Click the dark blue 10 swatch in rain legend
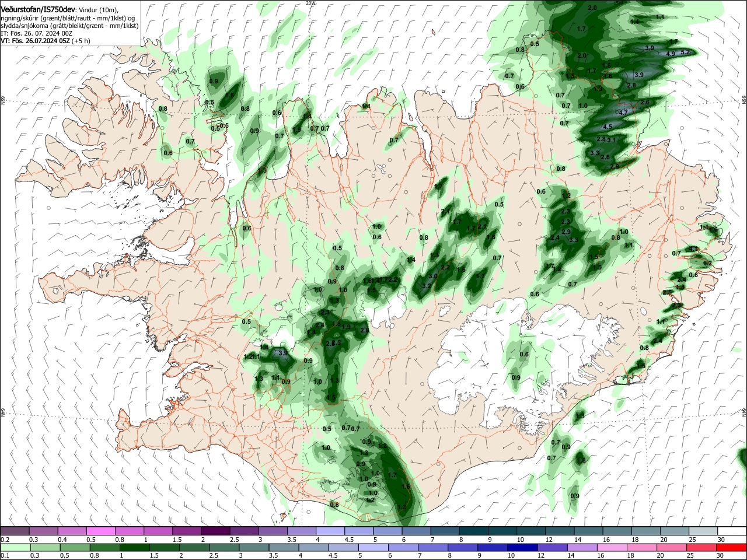 tap(522, 548)
